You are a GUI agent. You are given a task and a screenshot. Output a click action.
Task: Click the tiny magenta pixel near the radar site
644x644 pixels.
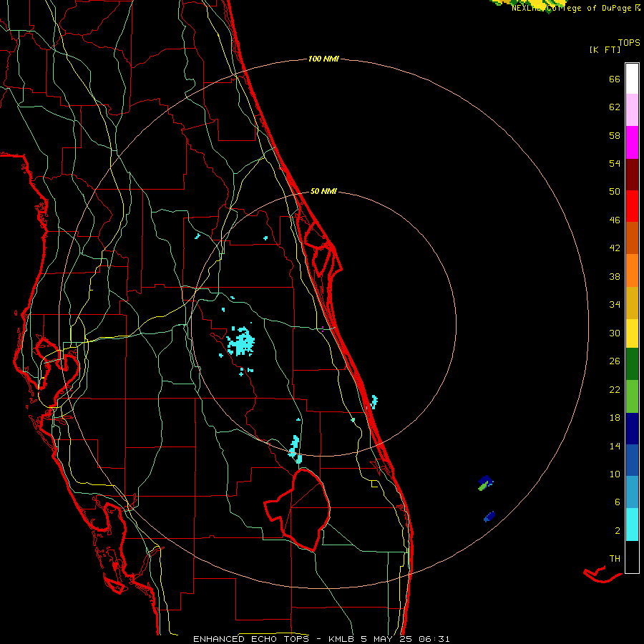point(323,329)
